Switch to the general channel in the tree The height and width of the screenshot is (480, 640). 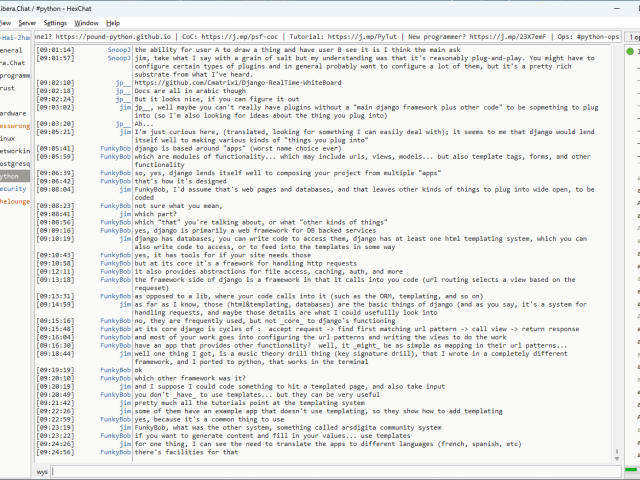pyautogui.click(x=11, y=49)
